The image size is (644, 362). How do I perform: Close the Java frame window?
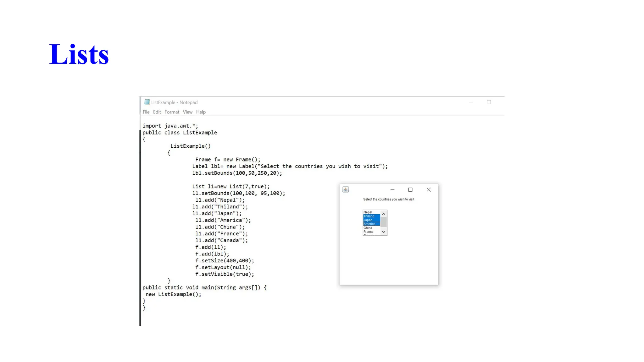click(429, 189)
